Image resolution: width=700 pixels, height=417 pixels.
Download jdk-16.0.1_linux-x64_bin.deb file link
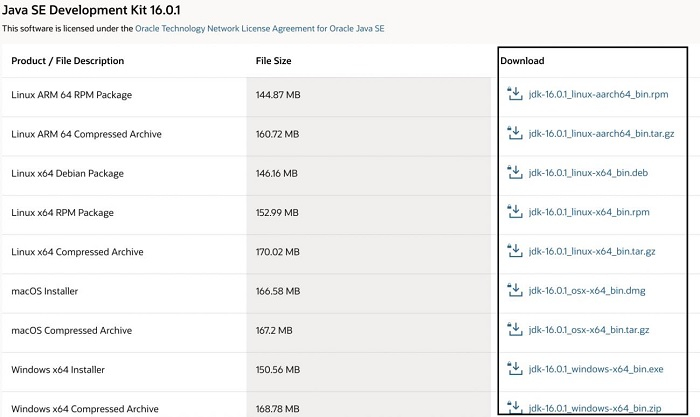click(x=588, y=173)
